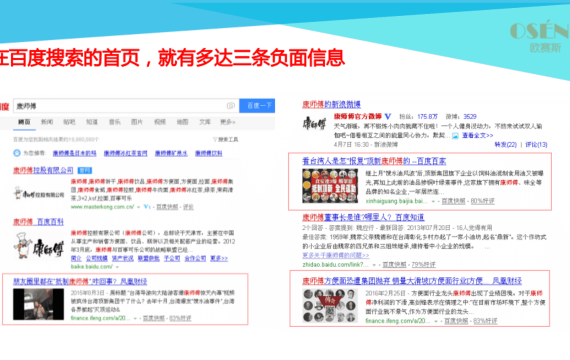Click the image icon beside 查看全文
Screen dimensions: 570x360
tap(455, 136)
